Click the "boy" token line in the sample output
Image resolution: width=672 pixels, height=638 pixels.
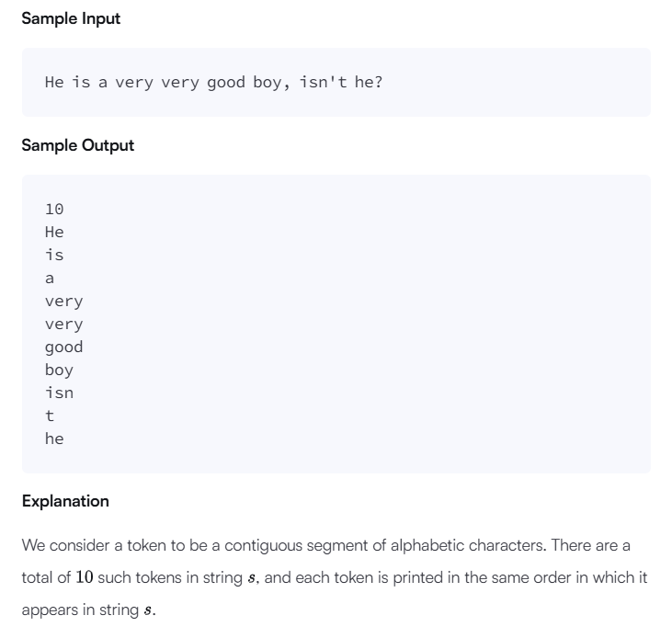pyautogui.click(x=59, y=370)
